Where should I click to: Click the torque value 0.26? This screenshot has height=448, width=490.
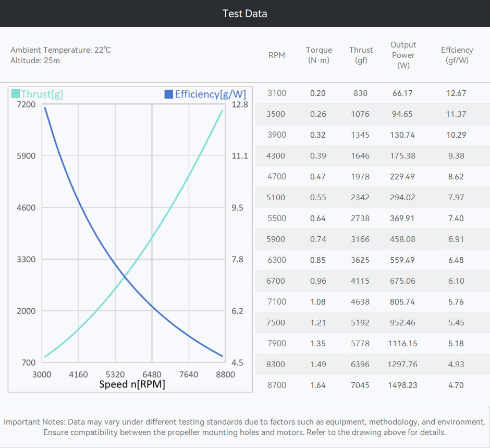pyautogui.click(x=318, y=114)
